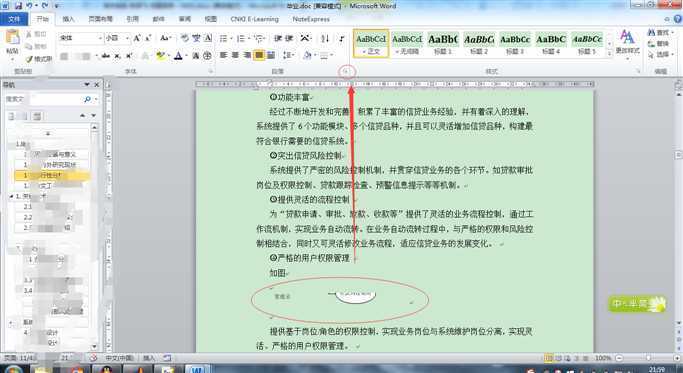Open the line spacing dropdown
683x373 pixels.
(x=288, y=55)
